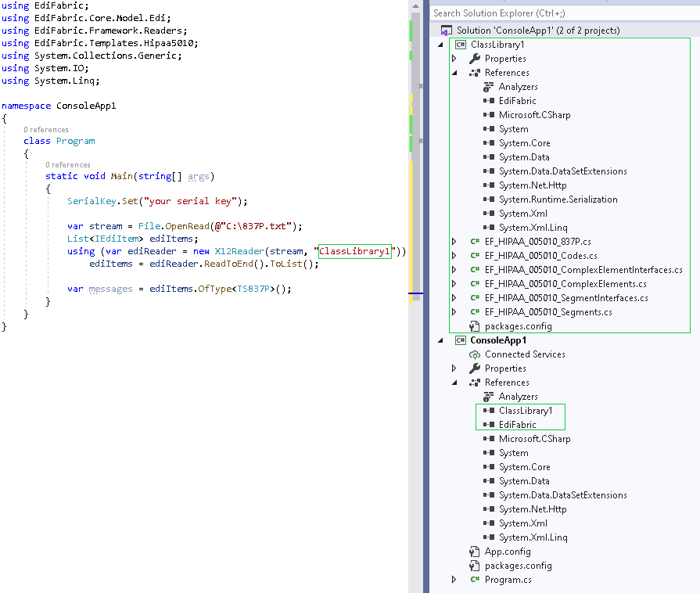Click the System.Runtime.Serialization reference icon

(489, 199)
